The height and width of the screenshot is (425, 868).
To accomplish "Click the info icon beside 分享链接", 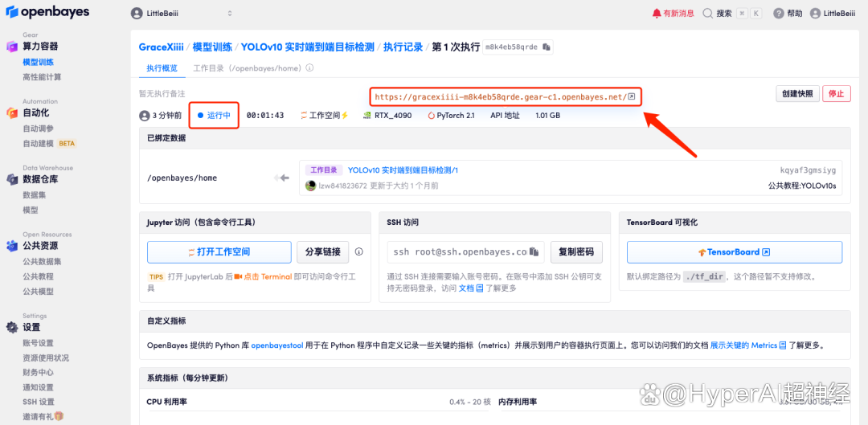I will [x=359, y=251].
